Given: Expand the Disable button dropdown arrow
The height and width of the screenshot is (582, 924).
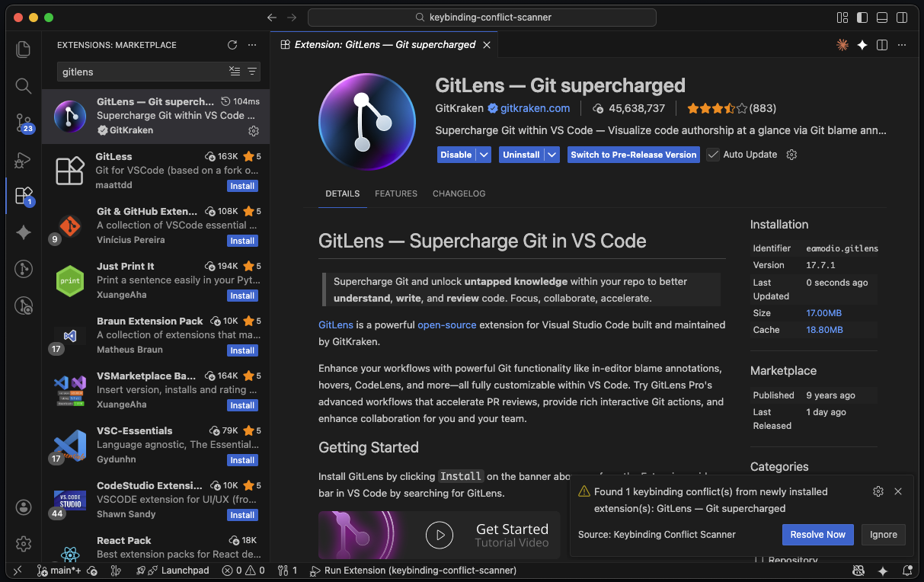Looking at the screenshot, I should point(484,155).
